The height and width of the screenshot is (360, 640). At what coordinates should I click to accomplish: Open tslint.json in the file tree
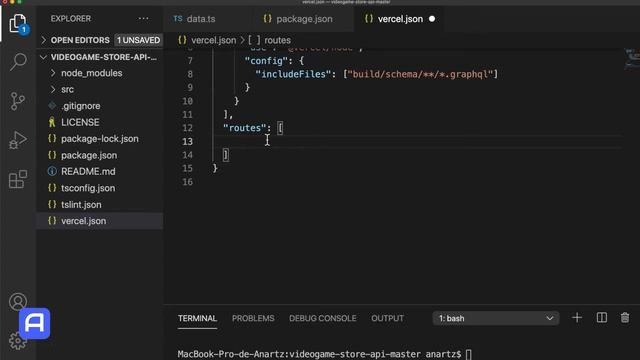100,204
